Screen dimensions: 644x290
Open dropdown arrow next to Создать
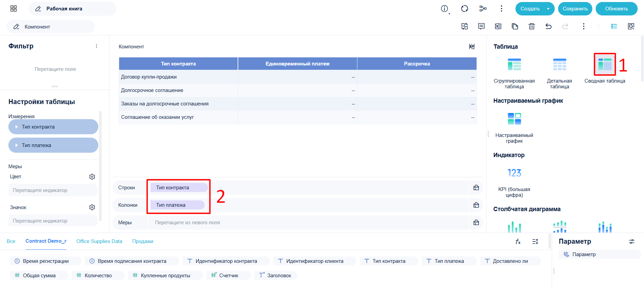point(548,9)
